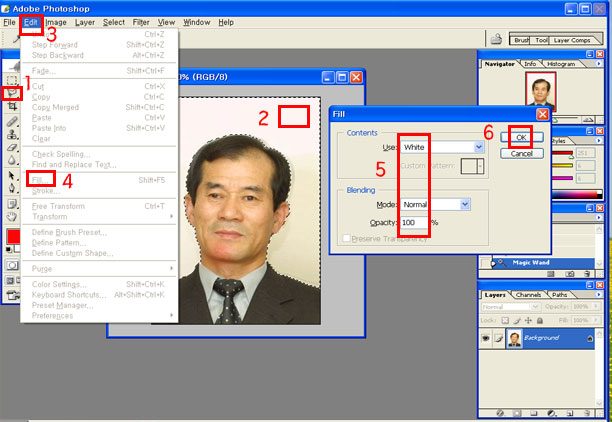Select the Crop tool
This screenshot has height=422, width=612.
click(x=12, y=106)
